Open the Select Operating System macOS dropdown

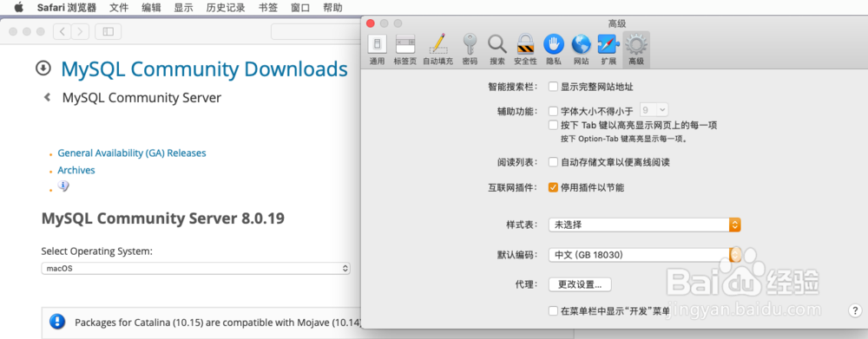(196, 268)
